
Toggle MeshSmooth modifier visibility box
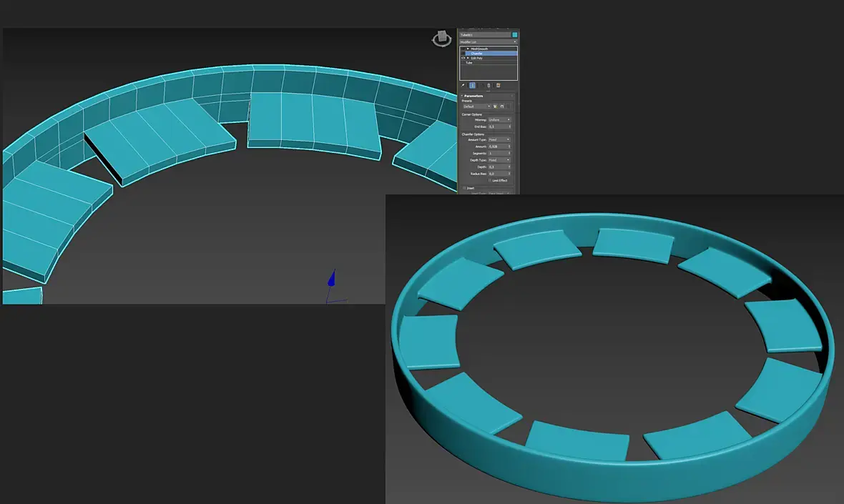pyautogui.click(x=463, y=49)
